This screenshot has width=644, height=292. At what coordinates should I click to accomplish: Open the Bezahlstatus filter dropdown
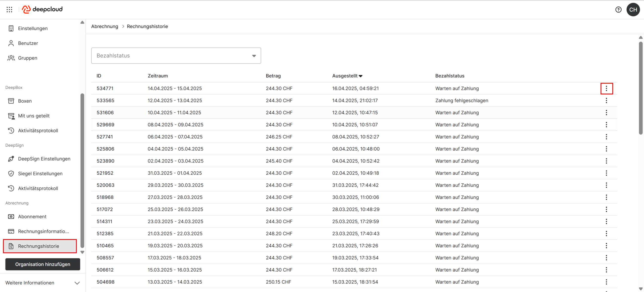pos(176,56)
